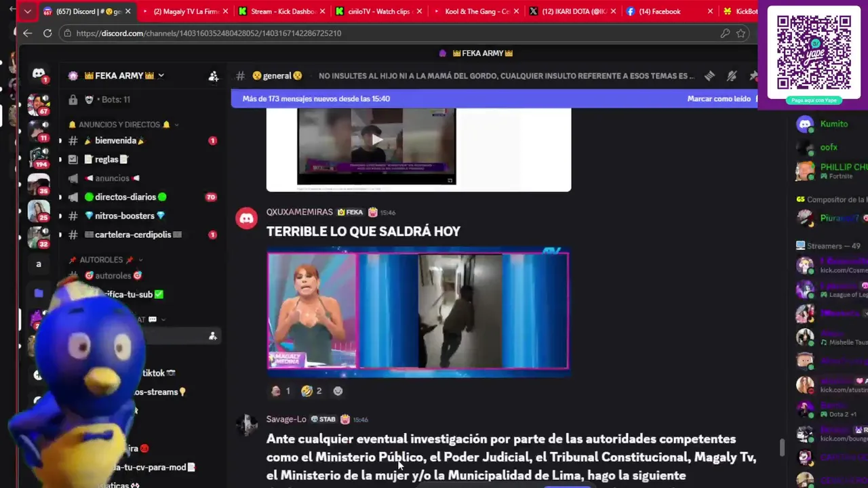868x488 pixels.
Task: Open Savage-Lo username link
Action: [x=286, y=419]
